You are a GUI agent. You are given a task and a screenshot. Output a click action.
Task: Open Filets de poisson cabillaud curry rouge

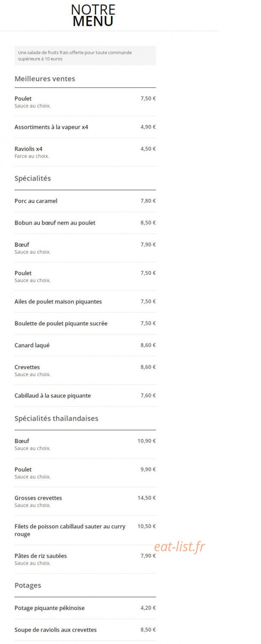tap(85, 530)
